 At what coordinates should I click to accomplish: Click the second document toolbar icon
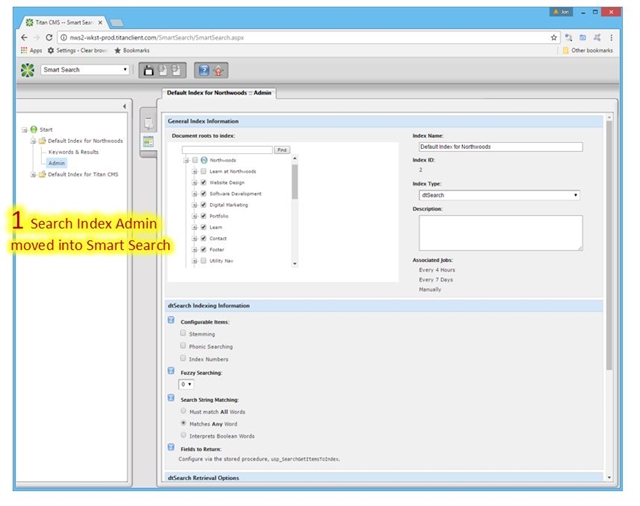click(x=162, y=70)
